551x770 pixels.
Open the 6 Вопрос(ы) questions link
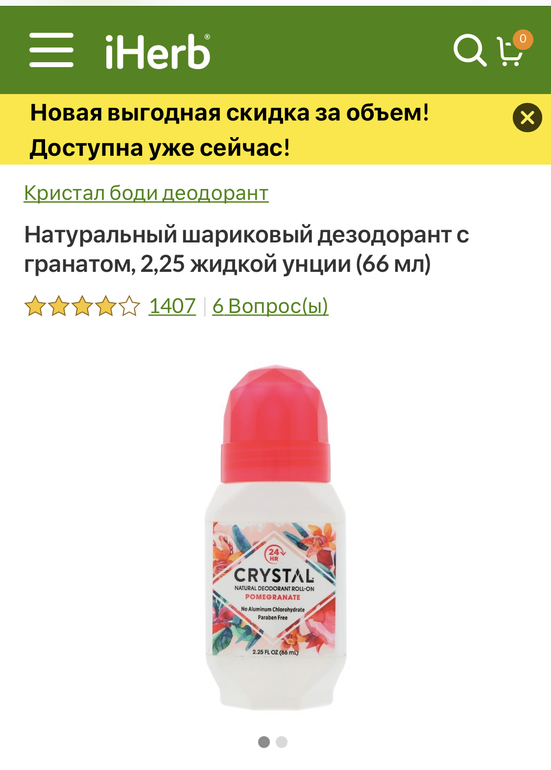[x=270, y=305]
